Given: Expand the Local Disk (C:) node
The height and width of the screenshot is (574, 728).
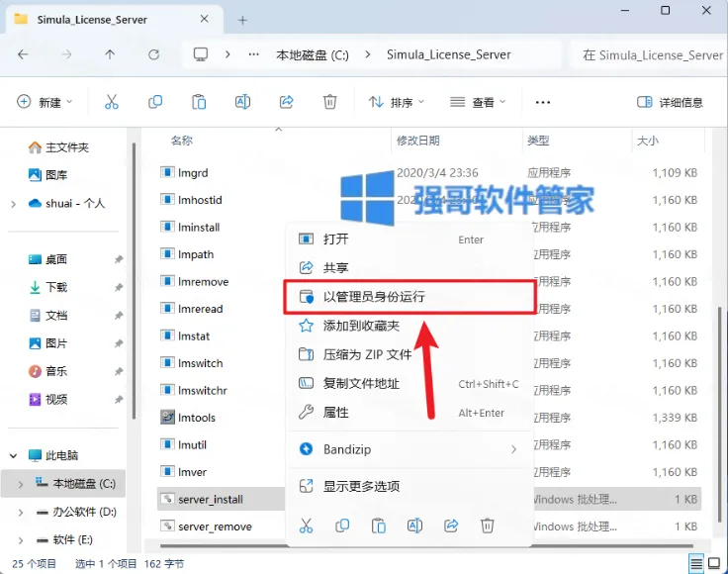Looking at the screenshot, I should [21, 484].
